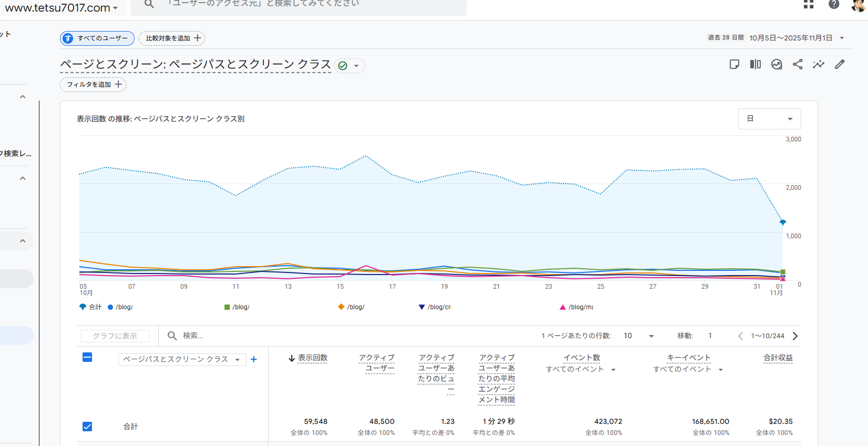868x446 pixels.
Task: Open the ページパスとスクリーン クラス dimension dropdown
Action: 182,359
